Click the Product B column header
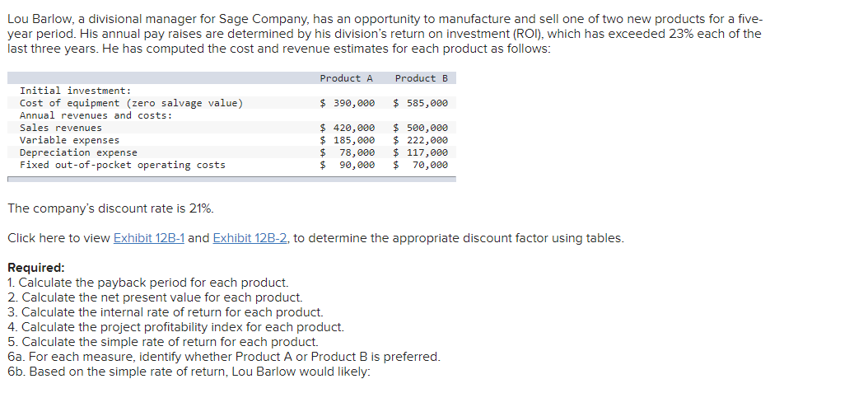The image size is (868, 393). coord(422,78)
